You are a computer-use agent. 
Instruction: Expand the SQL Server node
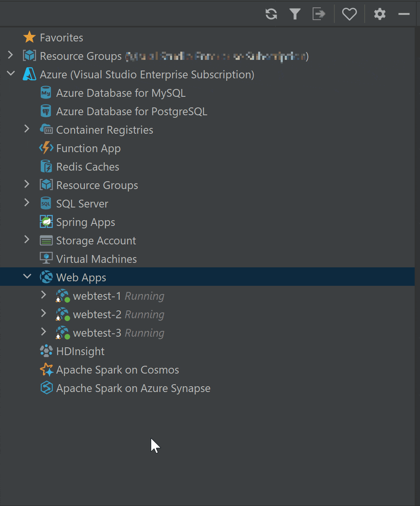click(x=27, y=202)
